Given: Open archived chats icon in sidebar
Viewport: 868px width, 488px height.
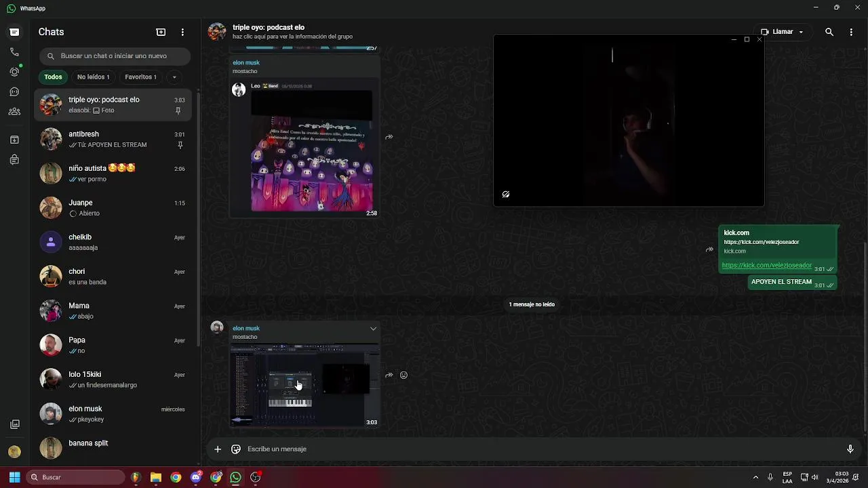Looking at the screenshot, I should pos(14,140).
